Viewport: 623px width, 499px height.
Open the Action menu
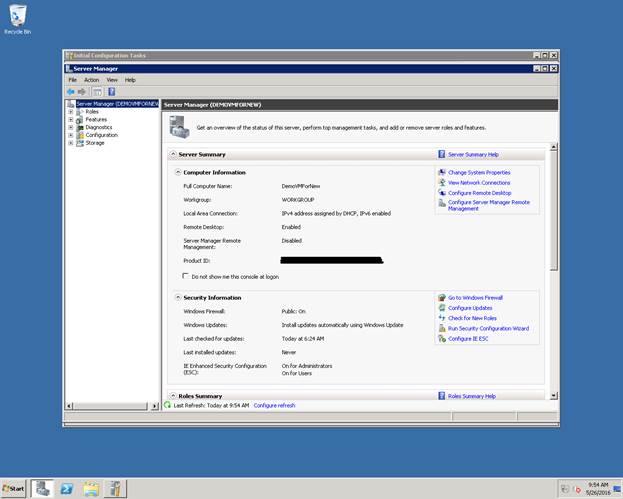click(x=91, y=80)
